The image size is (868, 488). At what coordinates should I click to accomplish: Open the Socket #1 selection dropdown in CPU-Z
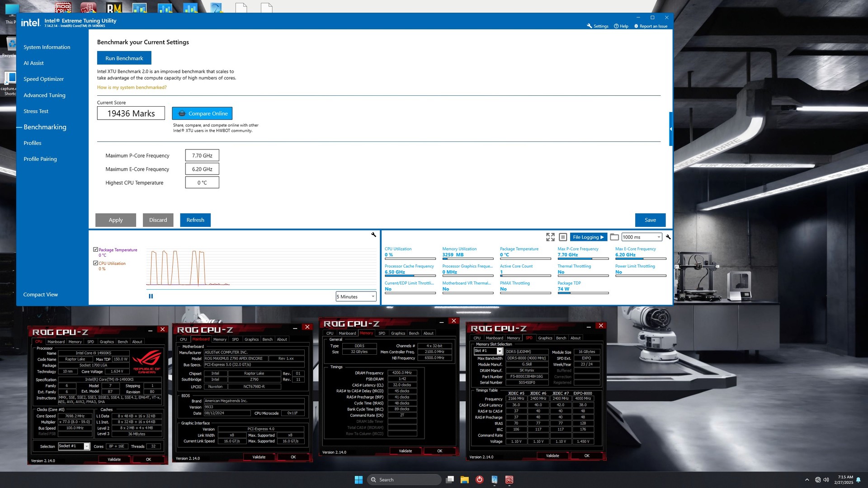point(74,446)
